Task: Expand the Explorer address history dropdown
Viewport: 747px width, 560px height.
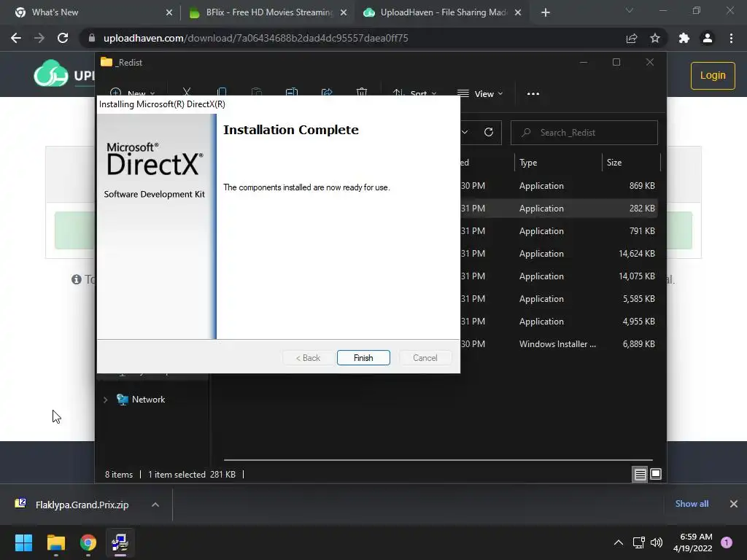Action: click(x=465, y=132)
